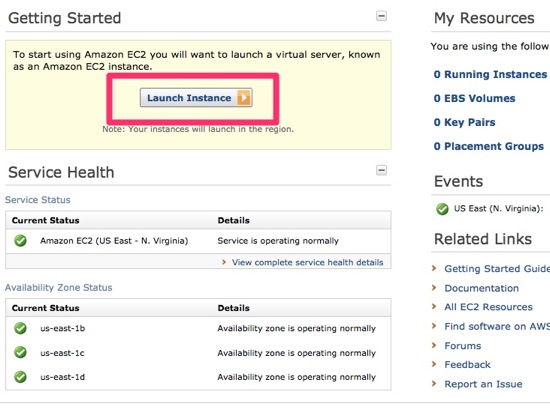Click arrow bullet beside All EC2 Resources

434,307
